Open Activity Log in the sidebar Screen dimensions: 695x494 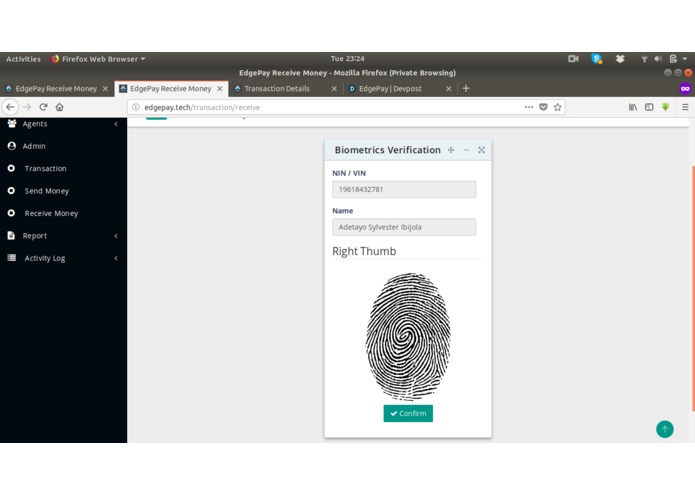click(44, 258)
